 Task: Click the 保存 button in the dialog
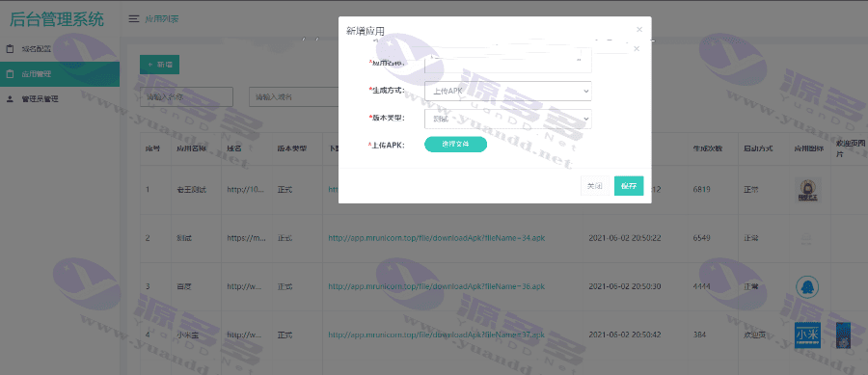click(x=629, y=186)
